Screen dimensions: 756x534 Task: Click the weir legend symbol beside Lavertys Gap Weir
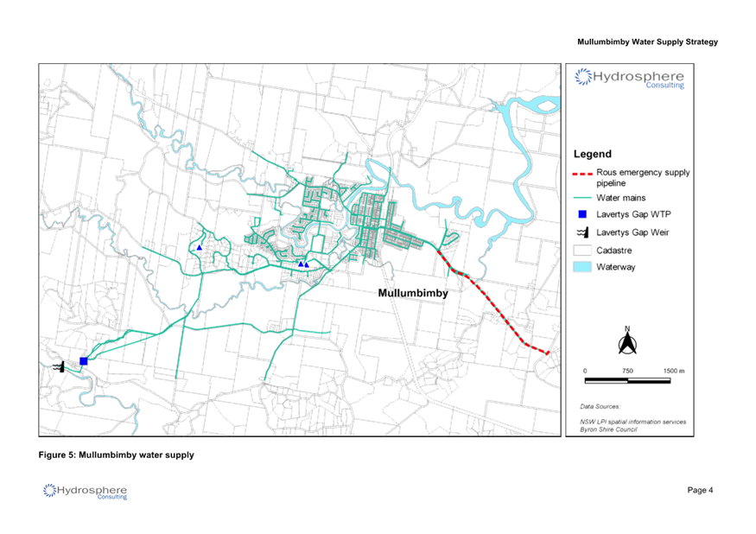582,232
